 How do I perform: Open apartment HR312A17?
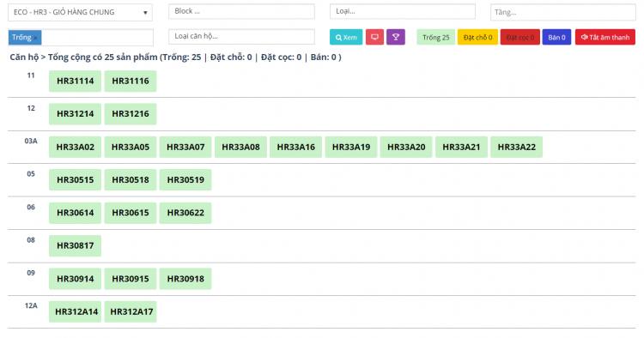point(131,311)
